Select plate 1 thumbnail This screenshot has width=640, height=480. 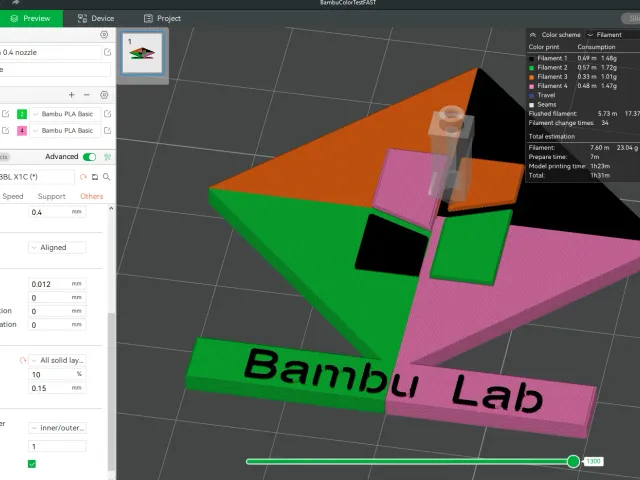142,53
